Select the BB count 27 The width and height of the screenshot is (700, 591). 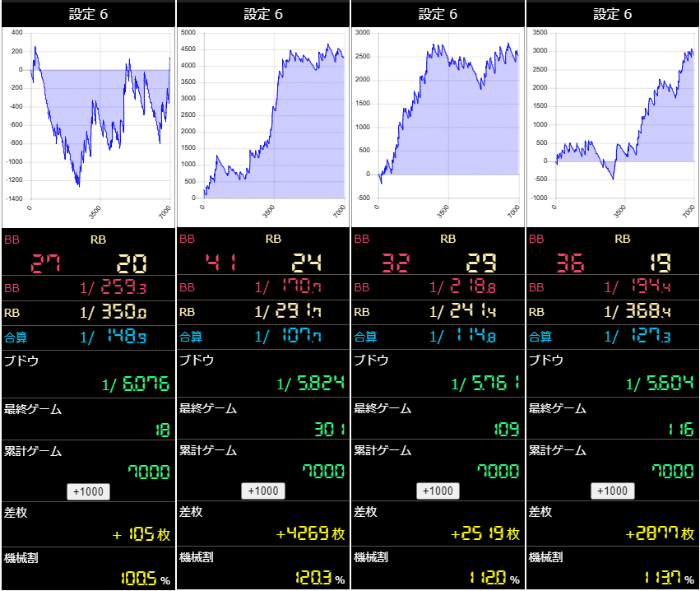[x=45, y=263]
